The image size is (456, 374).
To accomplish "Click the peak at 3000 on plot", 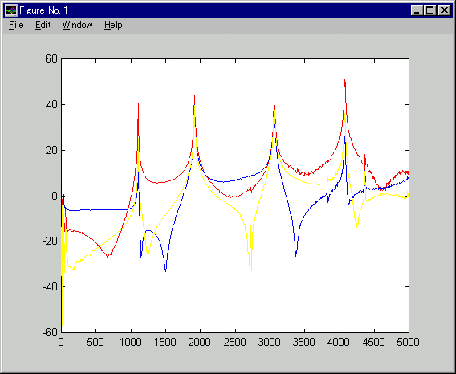I will pos(274,107).
